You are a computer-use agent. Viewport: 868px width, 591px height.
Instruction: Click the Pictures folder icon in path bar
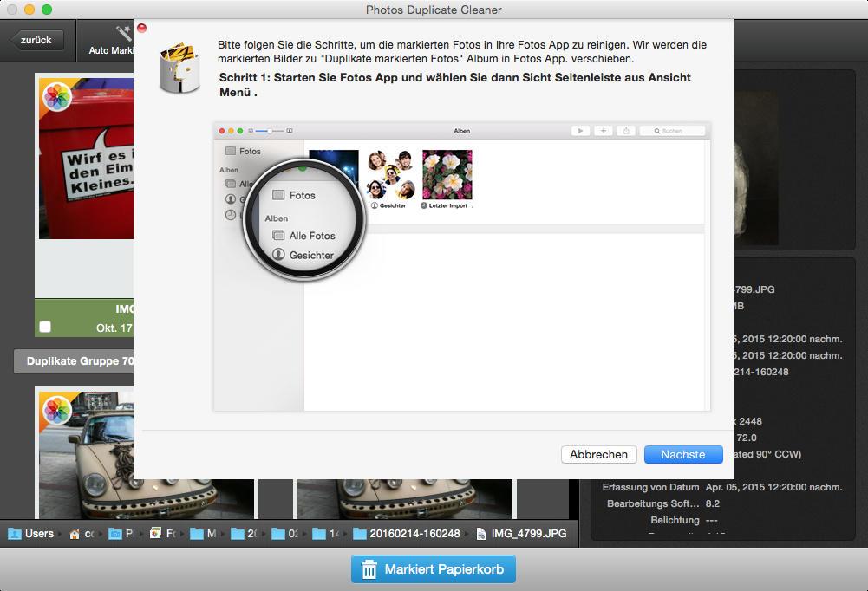click(115, 534)
